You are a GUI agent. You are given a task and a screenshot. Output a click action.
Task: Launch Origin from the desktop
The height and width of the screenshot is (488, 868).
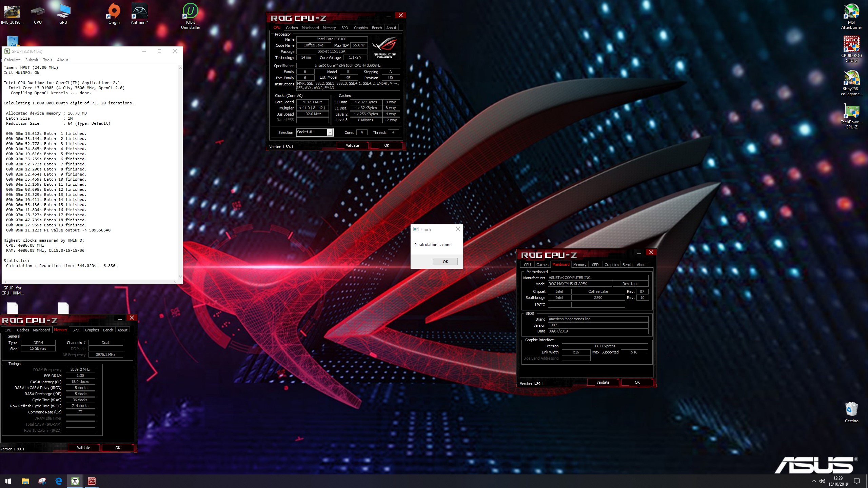114,14
